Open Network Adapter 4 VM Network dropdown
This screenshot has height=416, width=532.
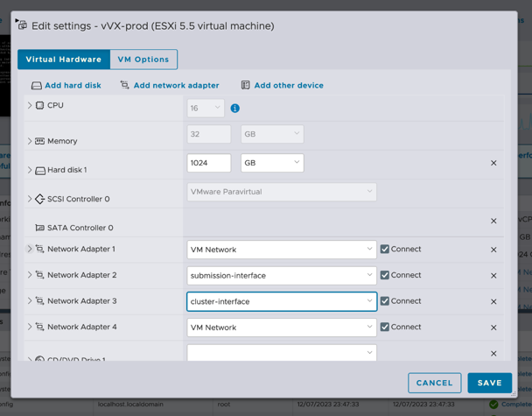(282, 328)
